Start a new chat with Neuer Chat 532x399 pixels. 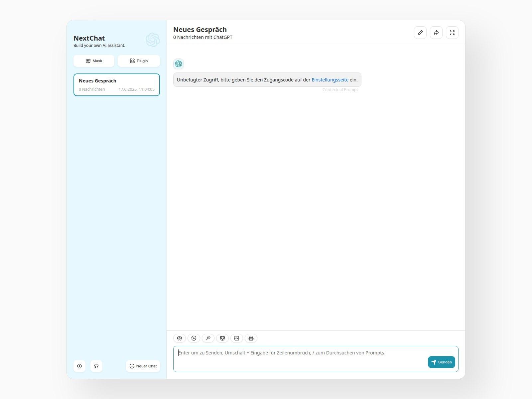(x=143, y=366)
